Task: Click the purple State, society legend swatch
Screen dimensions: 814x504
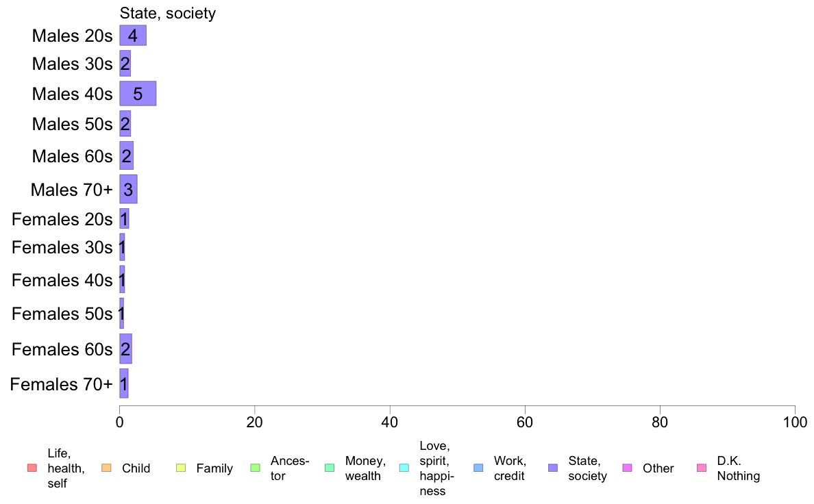Action: pyautogui.click(x=553, y=468)
